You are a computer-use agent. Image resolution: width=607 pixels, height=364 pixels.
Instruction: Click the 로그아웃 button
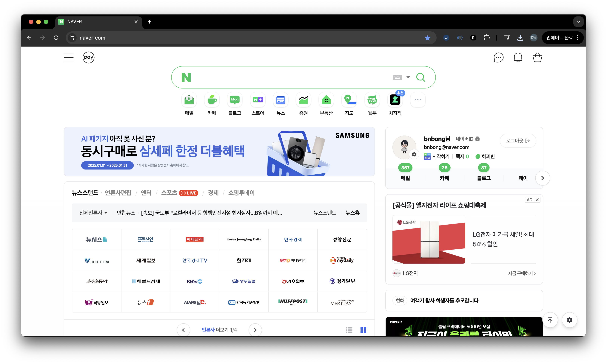(x=518, y=141)
